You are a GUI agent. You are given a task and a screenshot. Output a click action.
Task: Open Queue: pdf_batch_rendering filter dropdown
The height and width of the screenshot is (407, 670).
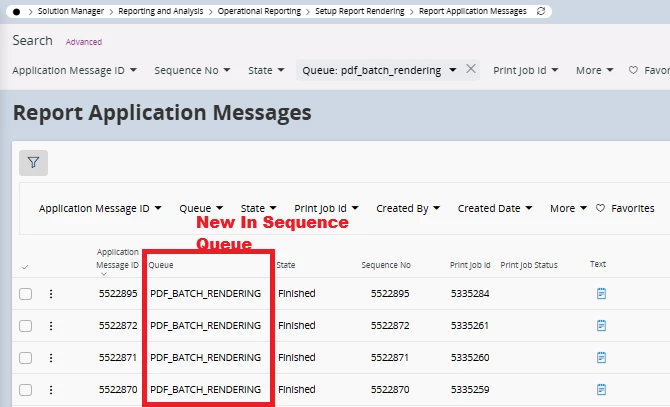[379, 70]
